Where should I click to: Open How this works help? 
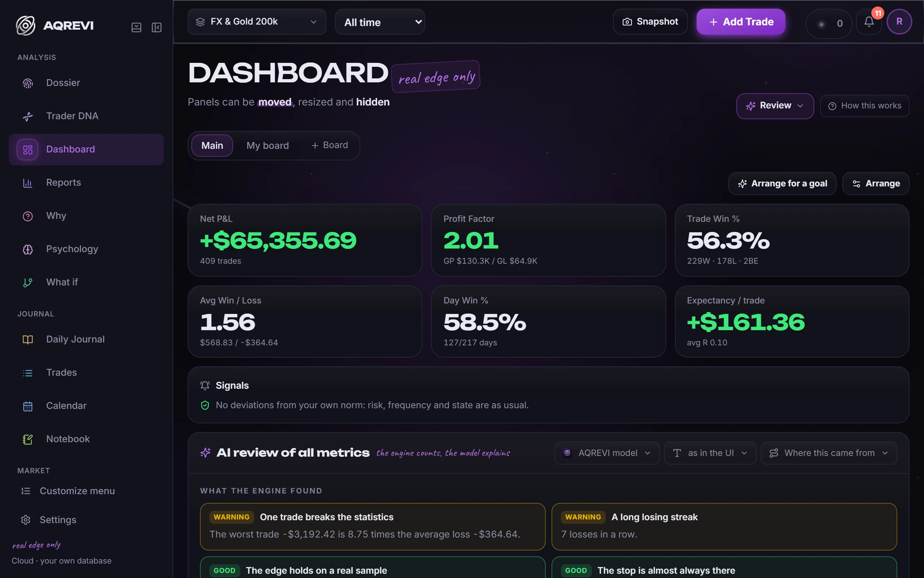[864, 106]
